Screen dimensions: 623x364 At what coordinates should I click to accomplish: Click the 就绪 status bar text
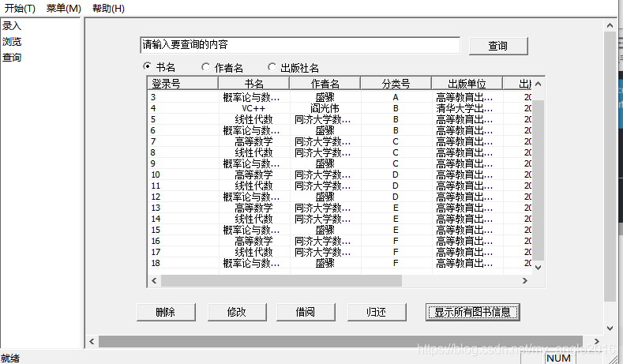coord(10,358)
